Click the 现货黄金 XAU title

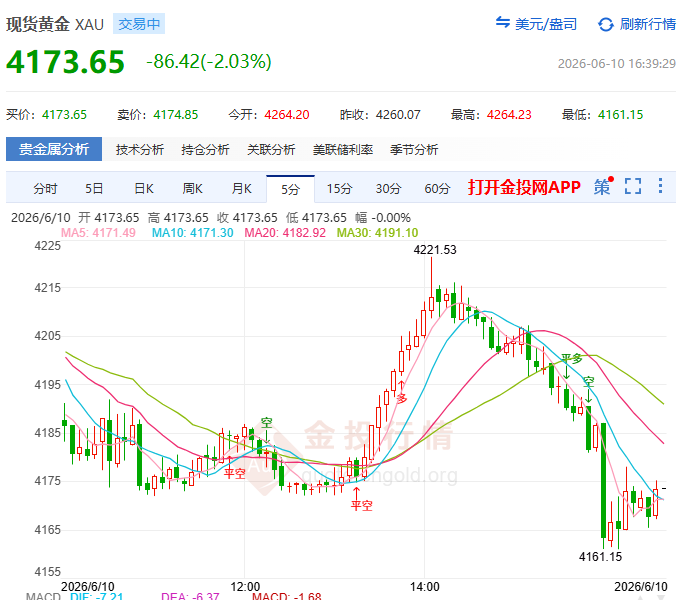click(x=55, y=24)
